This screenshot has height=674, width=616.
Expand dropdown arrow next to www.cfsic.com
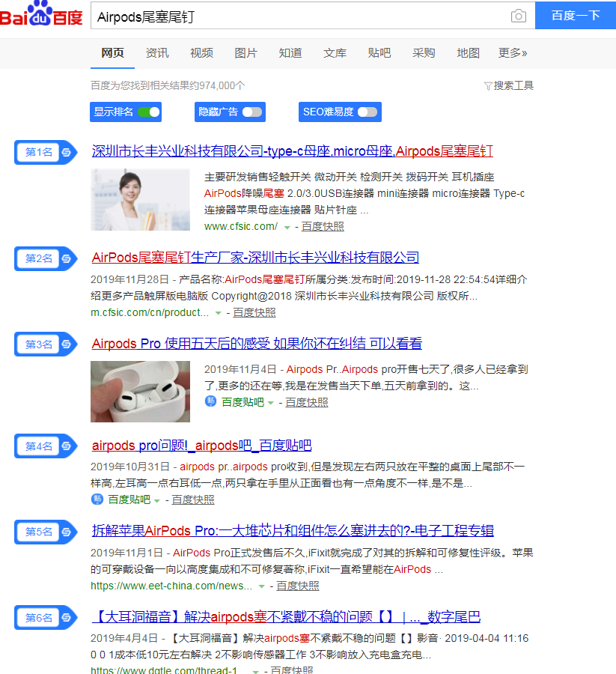click(287, 228)
